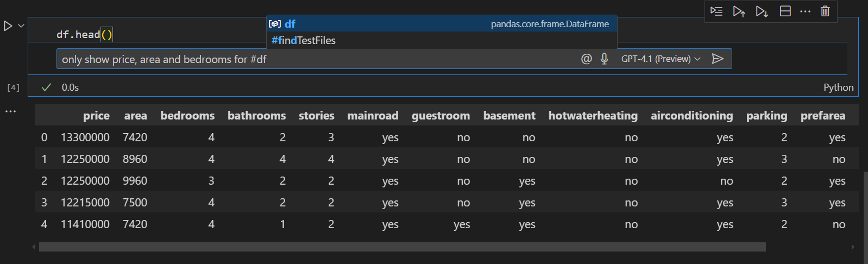
Task: Execute cell and above icon
Action: pyautogui.click(x=739, y=11)
